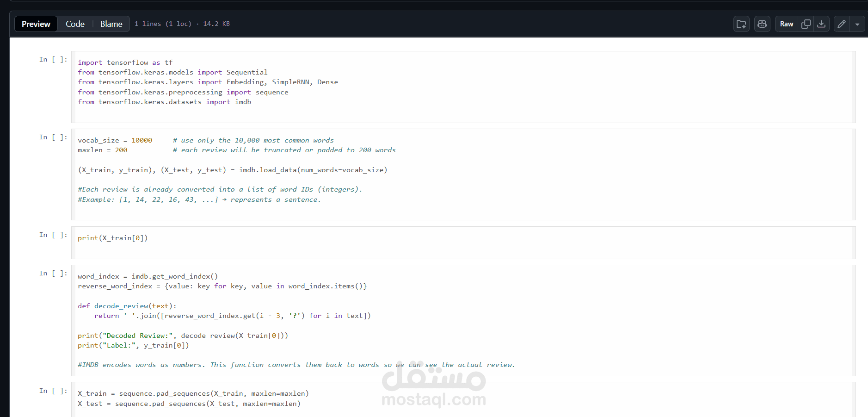Click the '#IMDB encodes words as numbers' comment
Viewport: 868px width, 417px height.
(x=296, y=365)
